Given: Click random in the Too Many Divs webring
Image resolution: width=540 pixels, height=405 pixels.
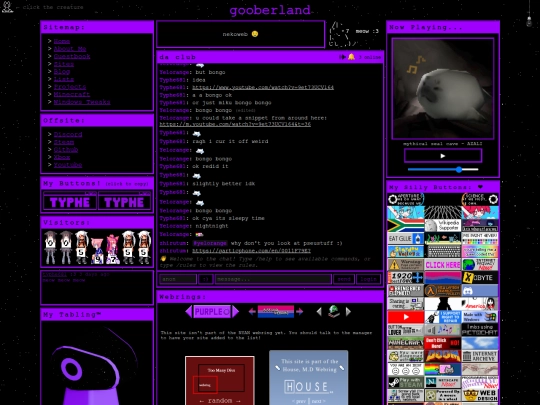Looking at the screenshot, I should [220, 401].
